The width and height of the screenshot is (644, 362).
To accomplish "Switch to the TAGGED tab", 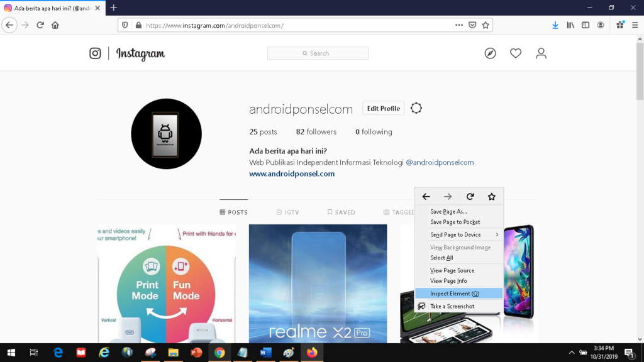I will pos(399,212).
